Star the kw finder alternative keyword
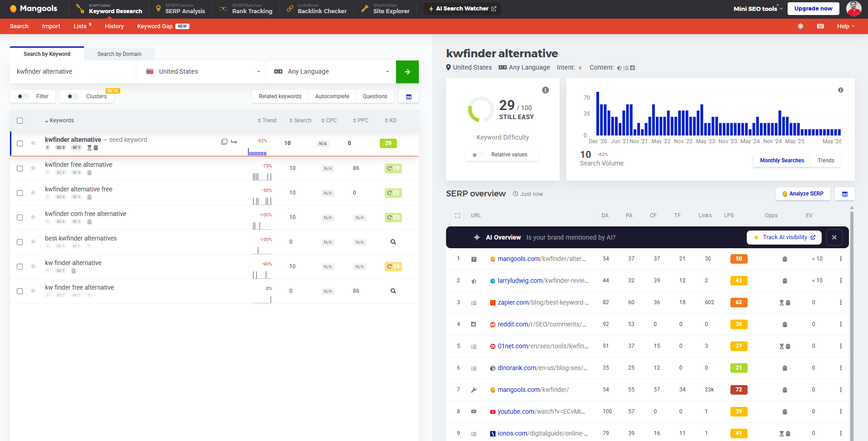 [33, 266]
